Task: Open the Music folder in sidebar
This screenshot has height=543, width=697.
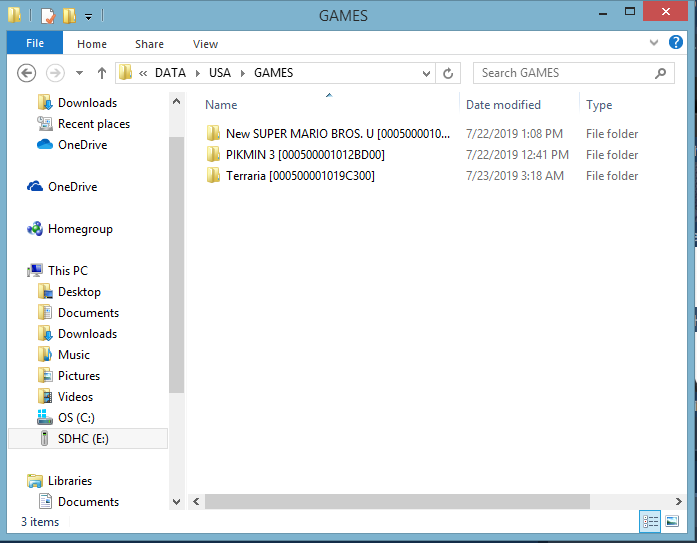Action: pyautogui.click(x=74, y=355)
